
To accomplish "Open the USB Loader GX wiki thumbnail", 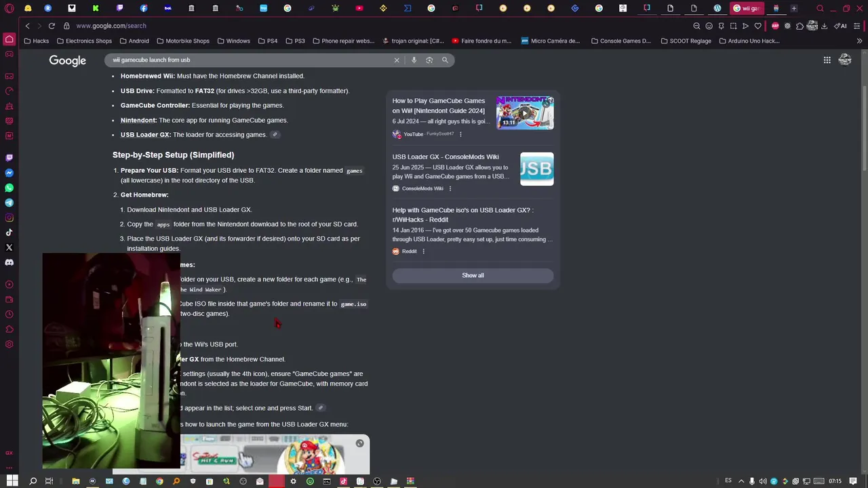I will 537,169.
